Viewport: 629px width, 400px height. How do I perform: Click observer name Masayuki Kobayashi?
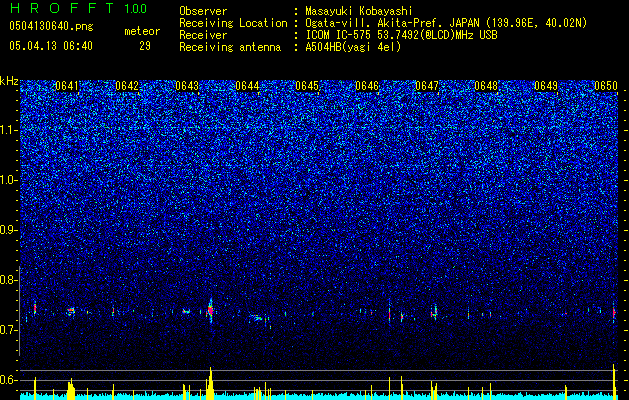point(359,11)
